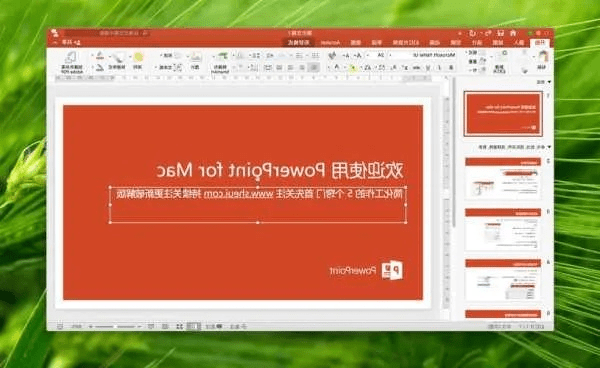Collapse the first section in thumbnail pane
Image resolution: width=600 pixels, height=368 pixels.
coord(549,82)
